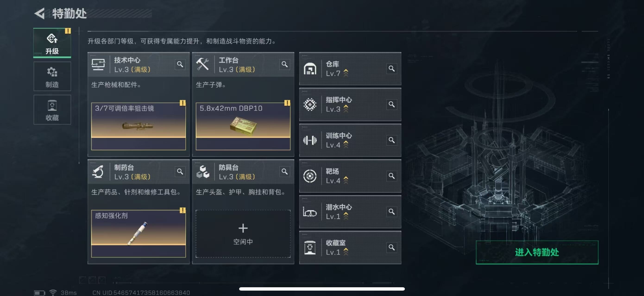Screen dimensions: 644x296
Task: Open the 感知强化剂 production card
Action: pos(138,234)
